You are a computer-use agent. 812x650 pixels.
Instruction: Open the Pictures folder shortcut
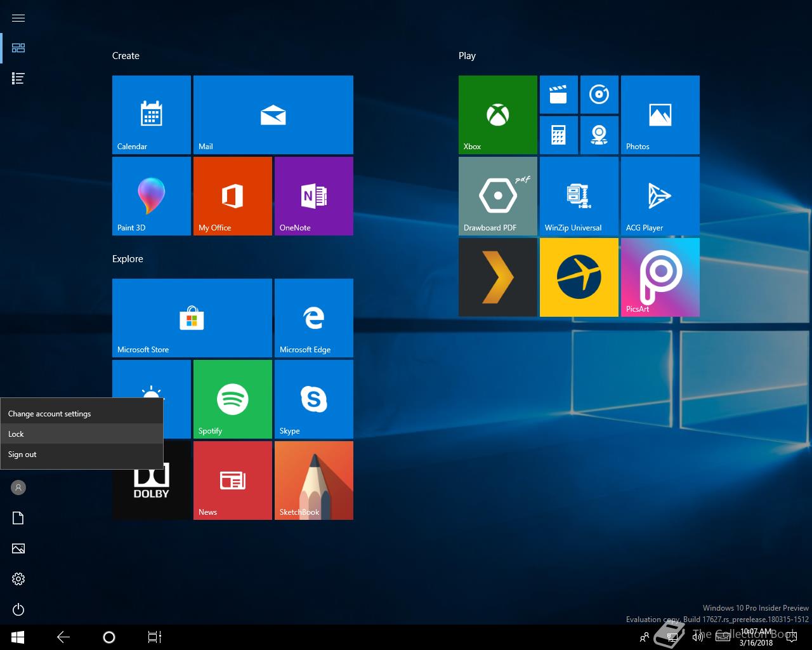[x=18, y=548]
